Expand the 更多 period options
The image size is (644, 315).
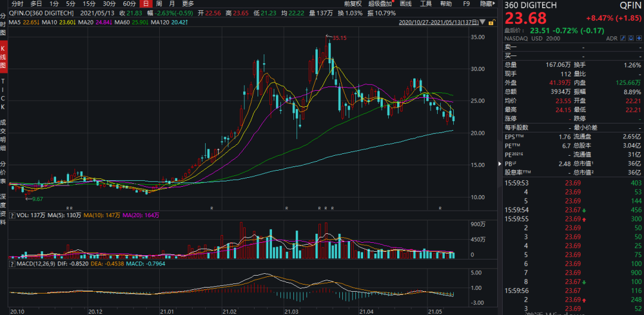(188, 4)
